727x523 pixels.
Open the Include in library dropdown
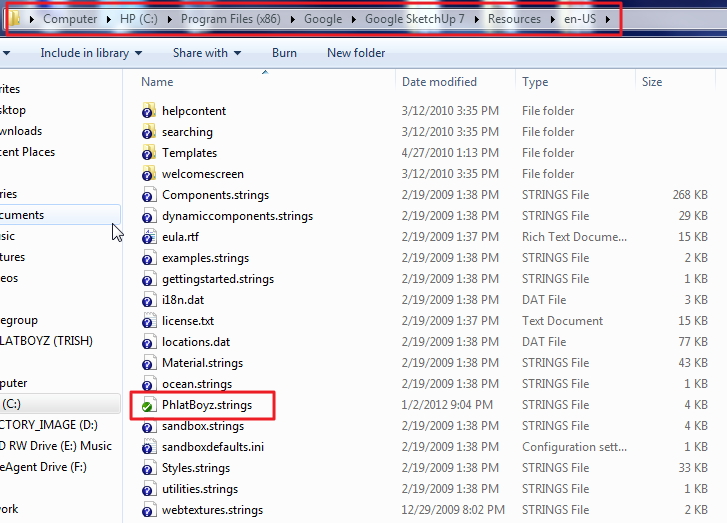pos(90,53)
